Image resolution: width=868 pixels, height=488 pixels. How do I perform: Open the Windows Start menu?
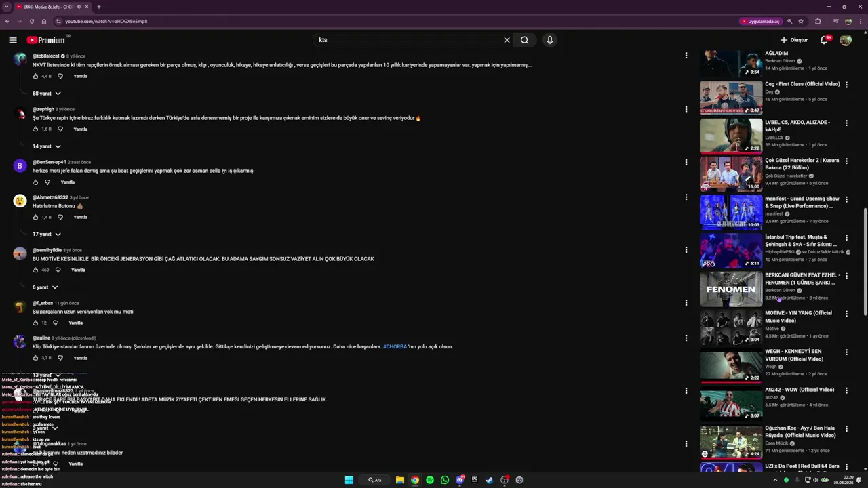(349, 480)
